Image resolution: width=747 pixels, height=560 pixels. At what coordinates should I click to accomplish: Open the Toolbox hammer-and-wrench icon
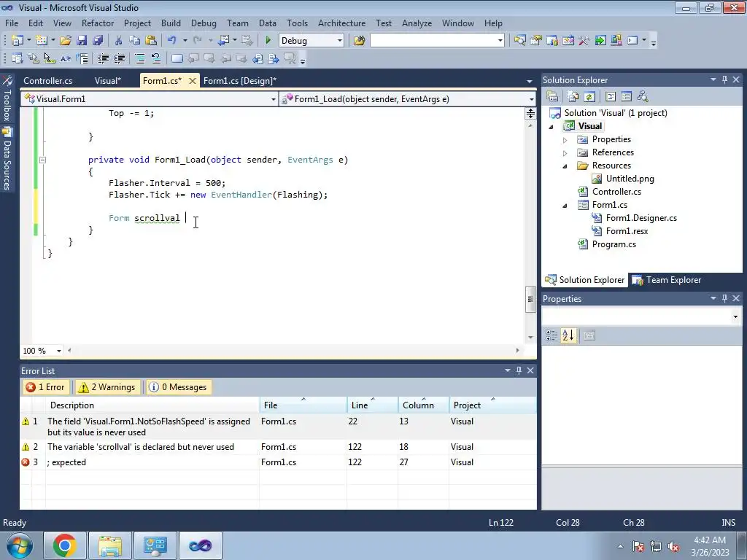pos(584,41)
